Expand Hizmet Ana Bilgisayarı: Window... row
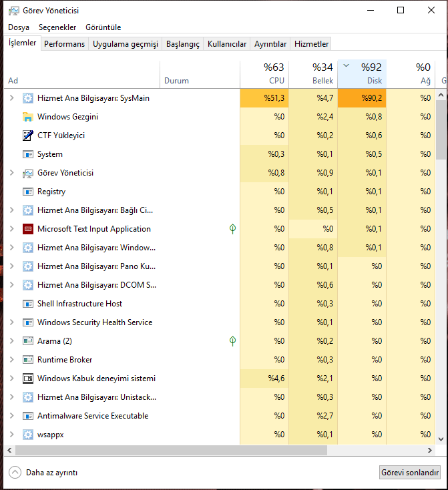 12,248
